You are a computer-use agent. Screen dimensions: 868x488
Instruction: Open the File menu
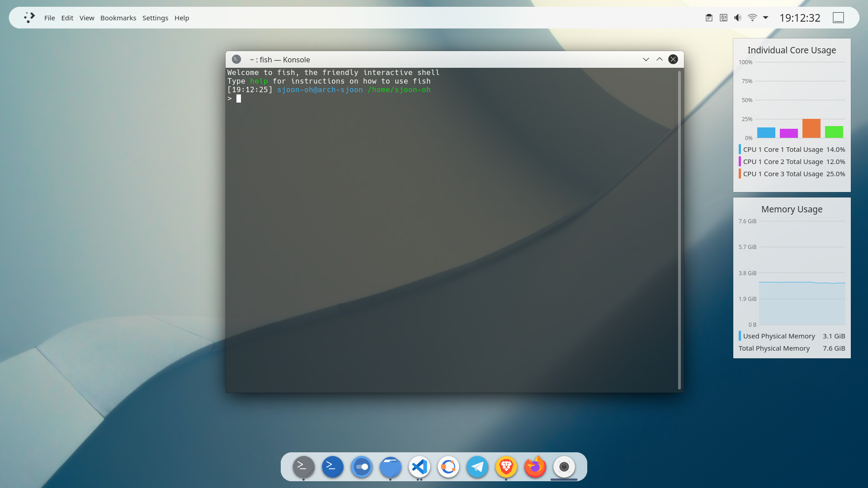(50, 18)
